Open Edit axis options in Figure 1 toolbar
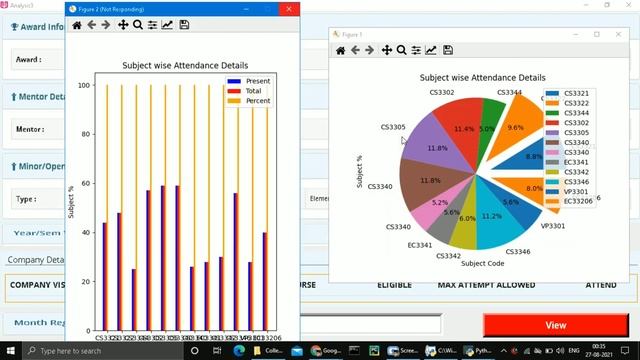640x360 pixels. pos(431,50)
